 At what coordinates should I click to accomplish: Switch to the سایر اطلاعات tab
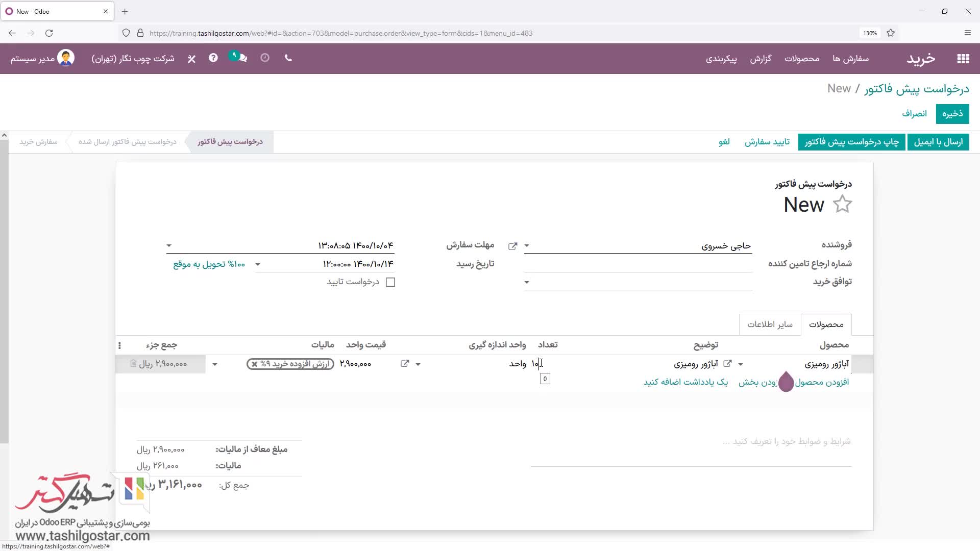tap(770, 324)
